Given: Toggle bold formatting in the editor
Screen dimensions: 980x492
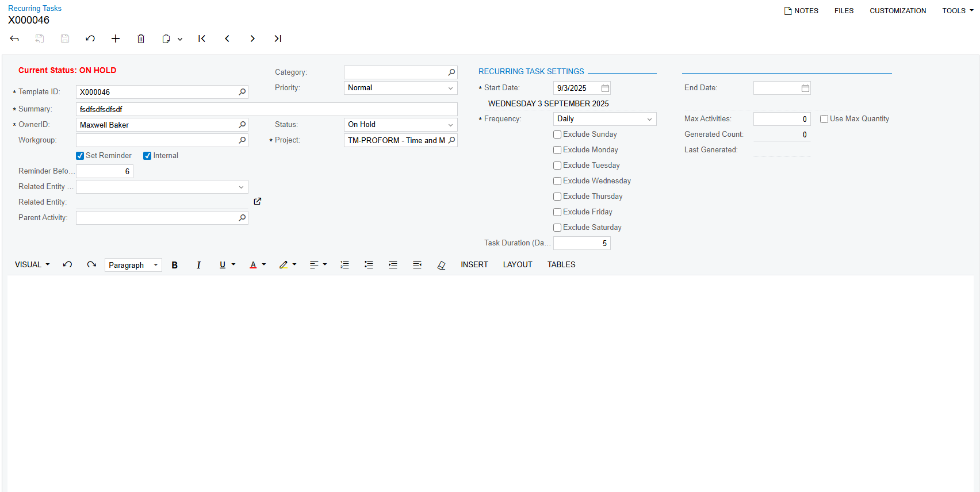Looking at the screenshot, I should [175, 265].
